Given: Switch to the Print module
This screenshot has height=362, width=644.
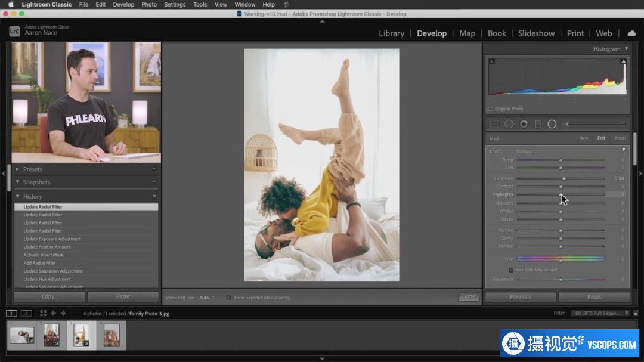Looking at the screenshot, I should coord(575,33).
